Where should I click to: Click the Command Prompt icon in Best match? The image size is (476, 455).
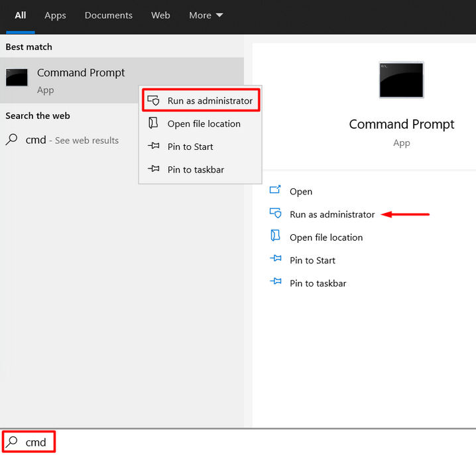tap(17, 78)
